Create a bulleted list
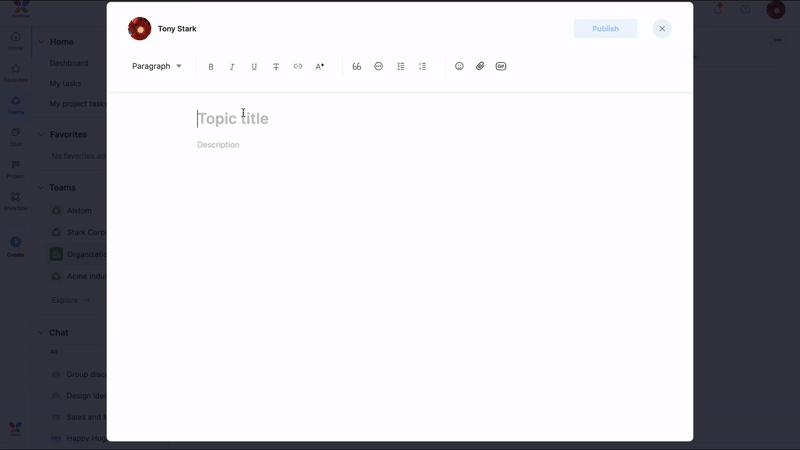 [401, 66]
